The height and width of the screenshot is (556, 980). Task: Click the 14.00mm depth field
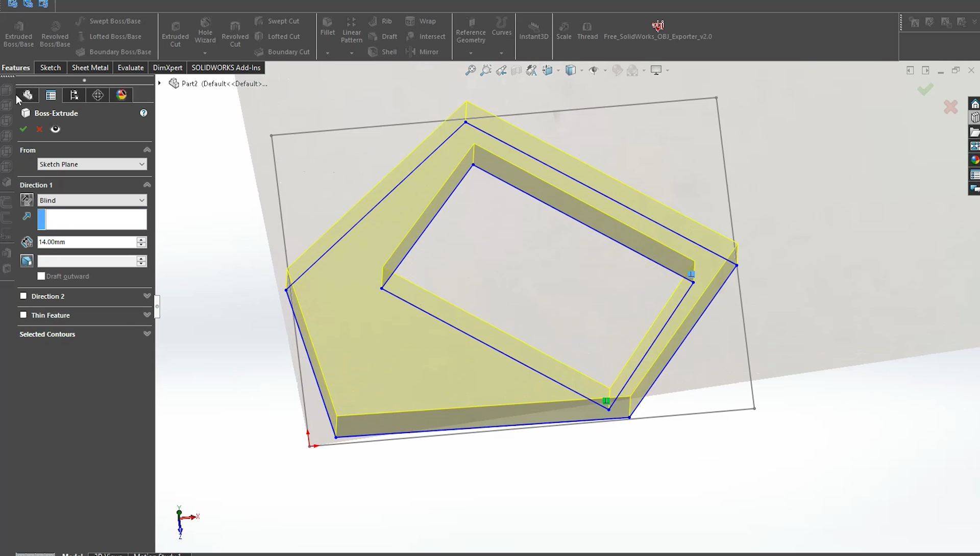(x=87, y=242)
